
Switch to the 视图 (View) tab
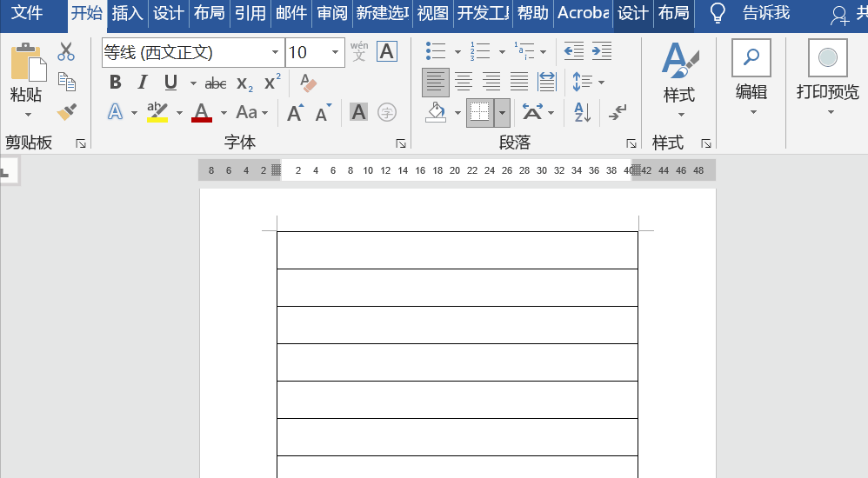(x=432, y=13)
